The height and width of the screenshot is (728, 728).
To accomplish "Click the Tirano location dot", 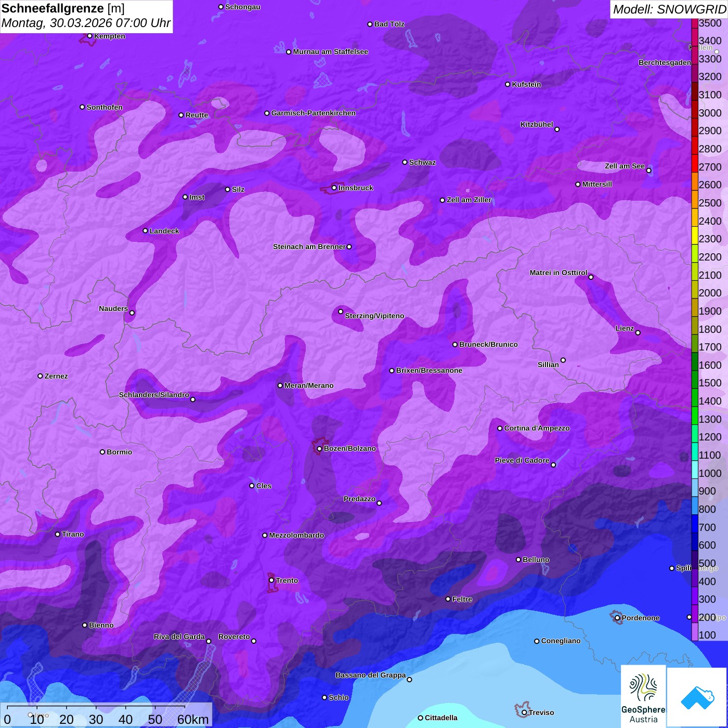I will [x=58, y=534].
